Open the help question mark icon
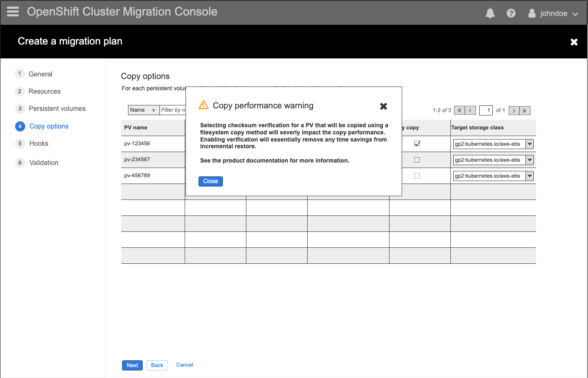The image size is (588, 378). point(511,13)
